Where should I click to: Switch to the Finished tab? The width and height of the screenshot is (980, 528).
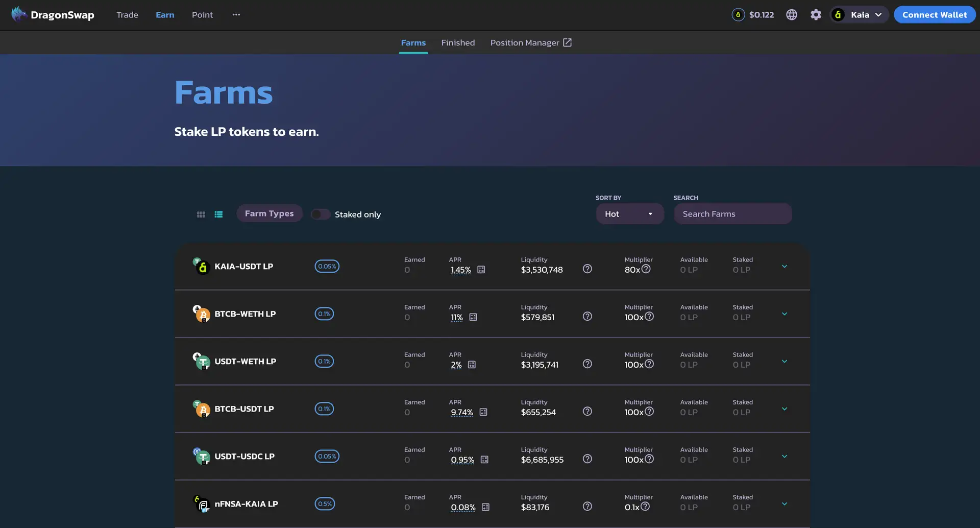(x=458, y=43)
